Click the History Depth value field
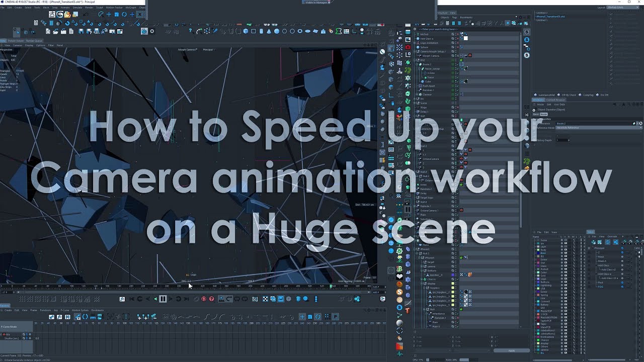Image resolution: width=644 pixels, height=362 pixels. coord(563,140)
